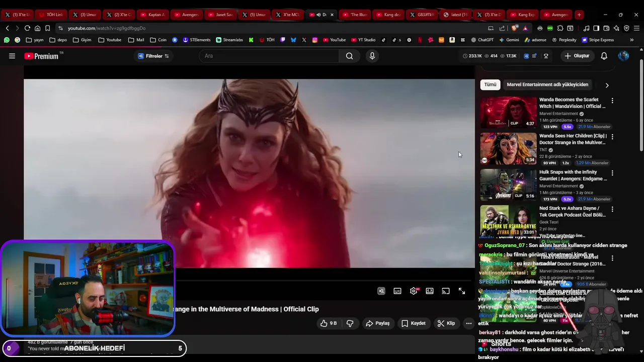Bookmark page with bookmark icon
The height and width of the screenshot is (362, 644).
(47, 28)
